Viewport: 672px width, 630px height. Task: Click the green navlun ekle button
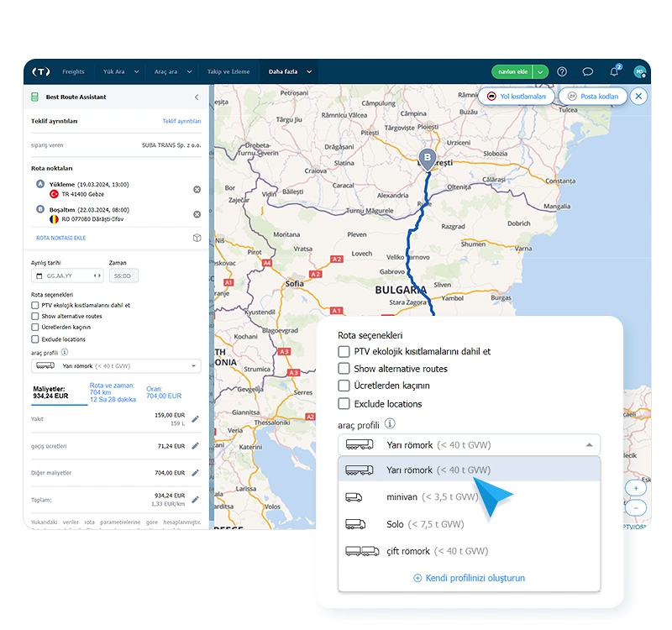pos(512,71)
